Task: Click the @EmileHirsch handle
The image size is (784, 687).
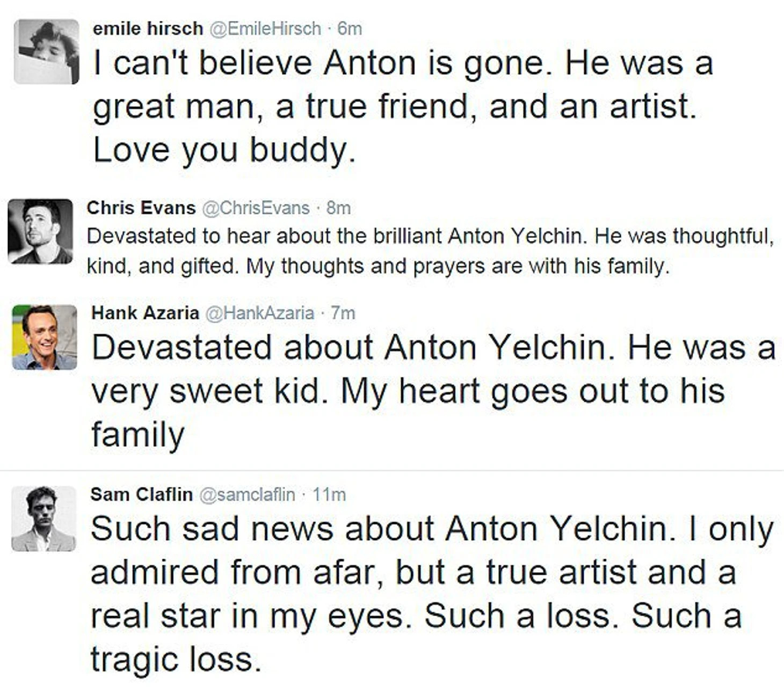Action: point(264,28)
